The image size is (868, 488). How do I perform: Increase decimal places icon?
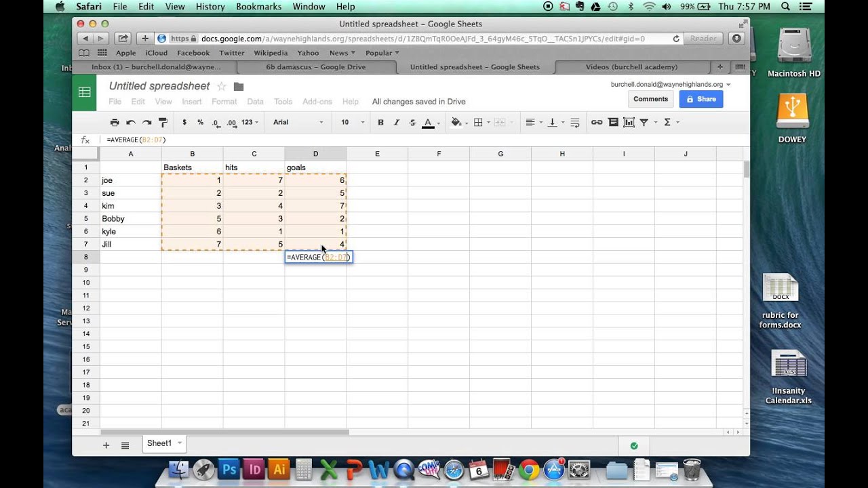click(x=231, y=123)
